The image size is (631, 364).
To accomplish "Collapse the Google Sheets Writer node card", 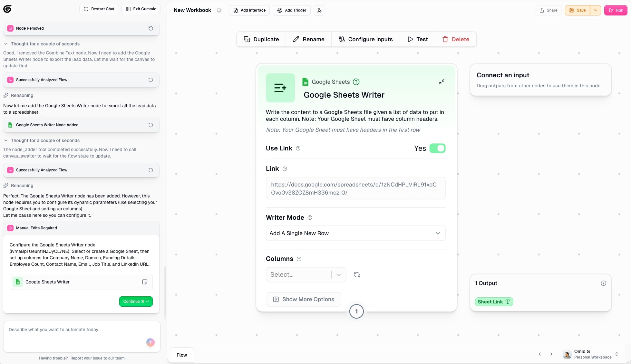I will coord(441,82).
